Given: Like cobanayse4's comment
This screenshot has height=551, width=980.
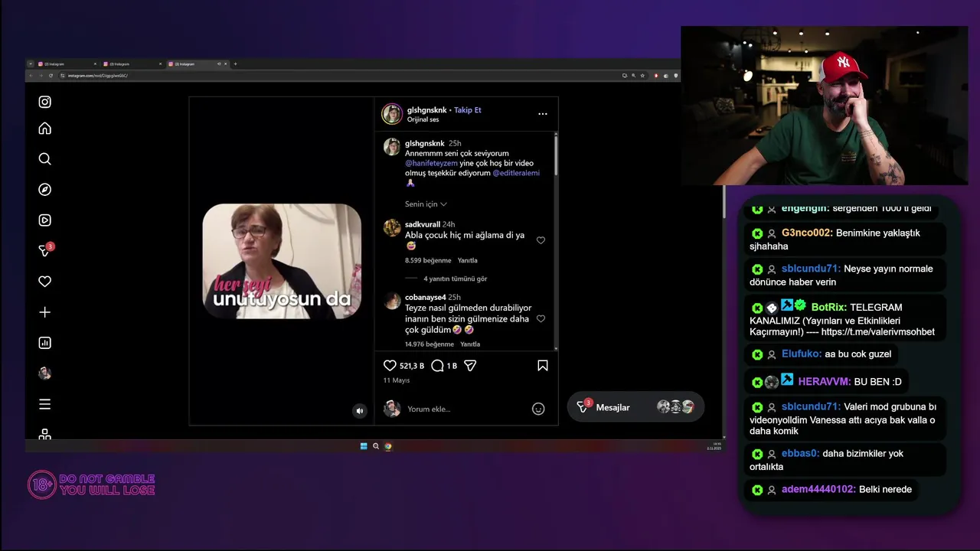Looking at the screenshot, I should (x=541, y=318).
